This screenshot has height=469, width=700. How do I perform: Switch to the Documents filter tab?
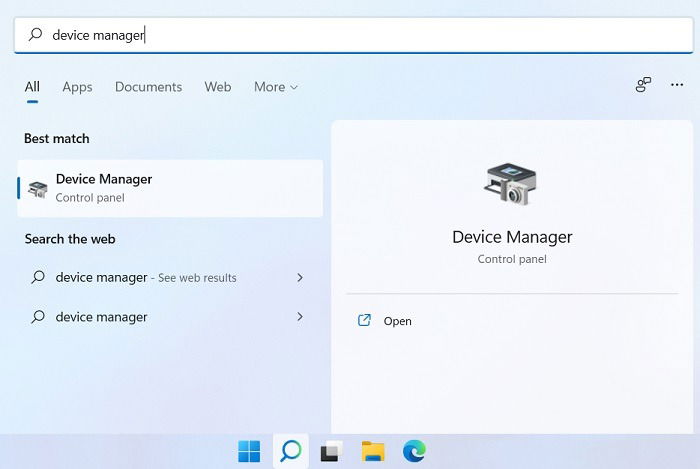(x=148, y=87)
